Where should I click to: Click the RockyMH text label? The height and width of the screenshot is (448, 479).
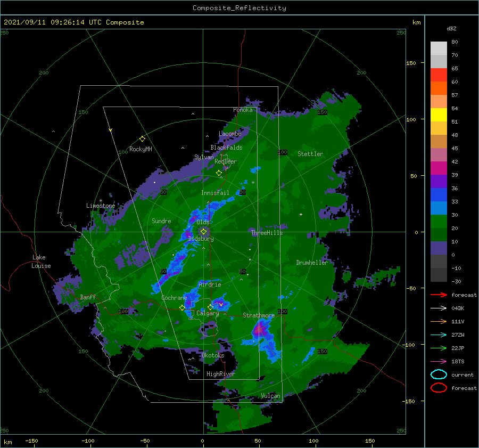[x=141, y=149]
